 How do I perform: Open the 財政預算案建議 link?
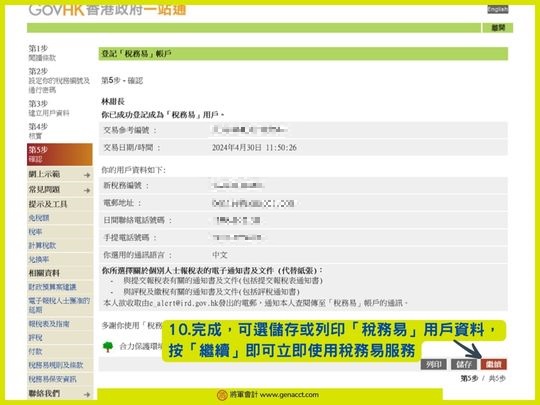[52, 287]
